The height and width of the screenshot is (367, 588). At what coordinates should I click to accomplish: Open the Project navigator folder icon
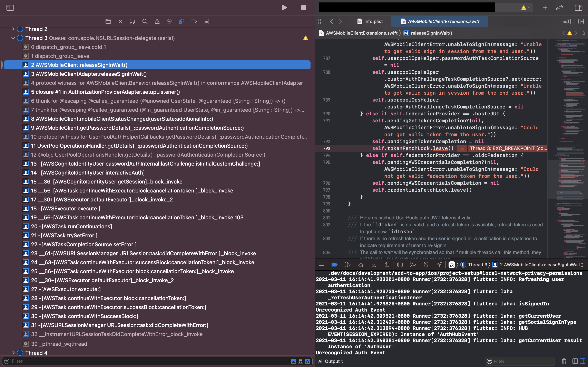tap(108, 22)
